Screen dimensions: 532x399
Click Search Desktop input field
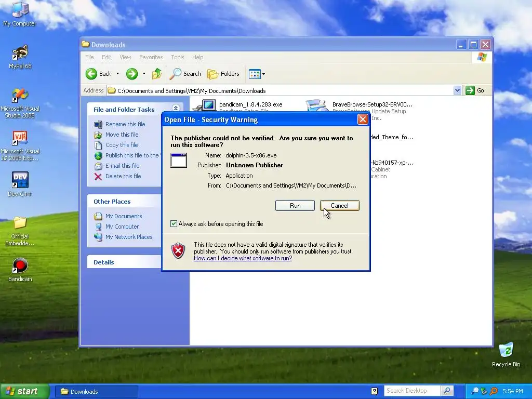[x=412, y=391]
